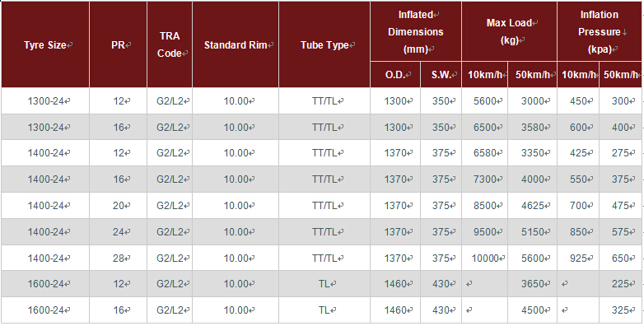
Task: Click the S.W. sub-header cell
Action: pos(441,75)
